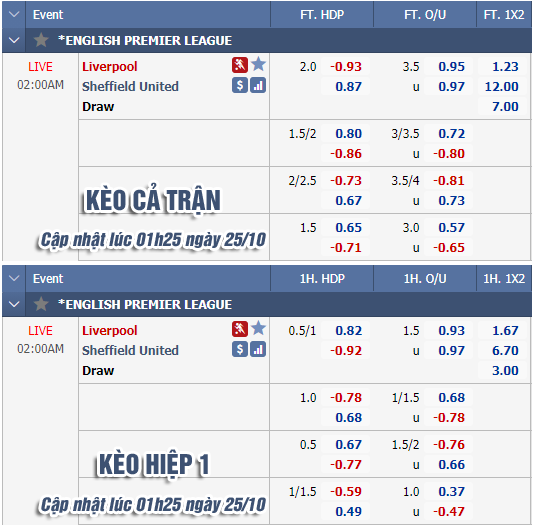Select full-time handicap odds -0.93
533x529 pixels.
tap(346, 66)
